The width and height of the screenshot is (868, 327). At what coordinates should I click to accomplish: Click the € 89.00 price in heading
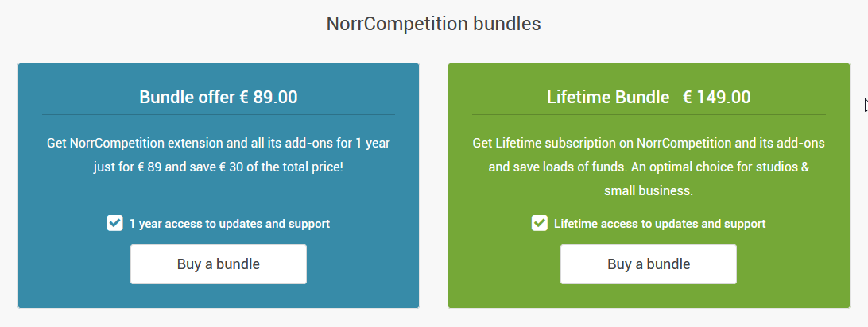269,98
